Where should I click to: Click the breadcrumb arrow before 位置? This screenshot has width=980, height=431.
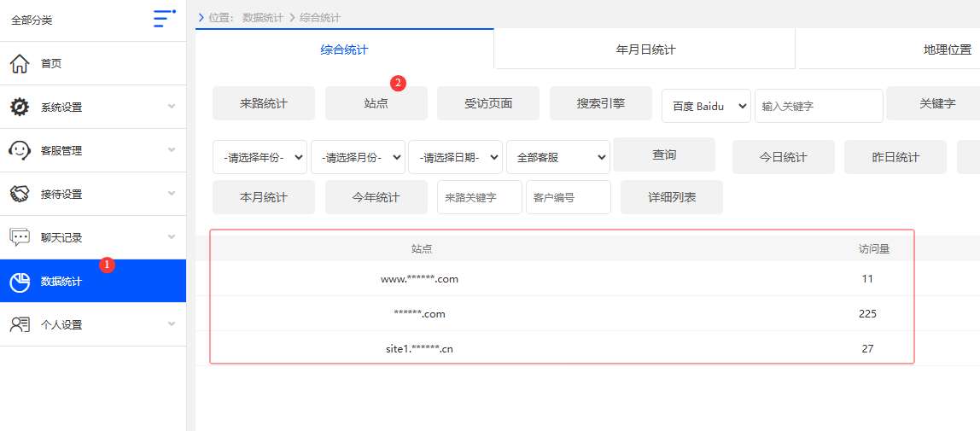point(201,17)
